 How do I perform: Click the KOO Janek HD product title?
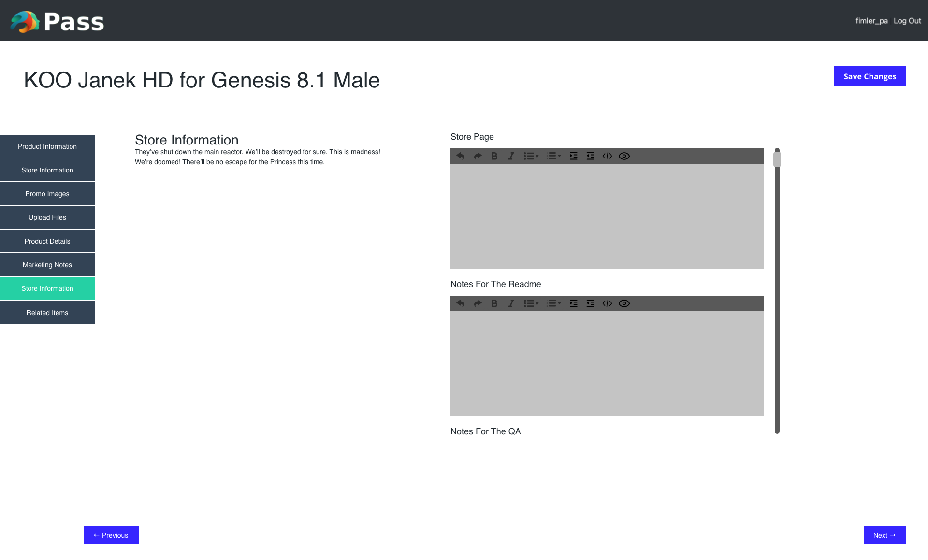202,80
